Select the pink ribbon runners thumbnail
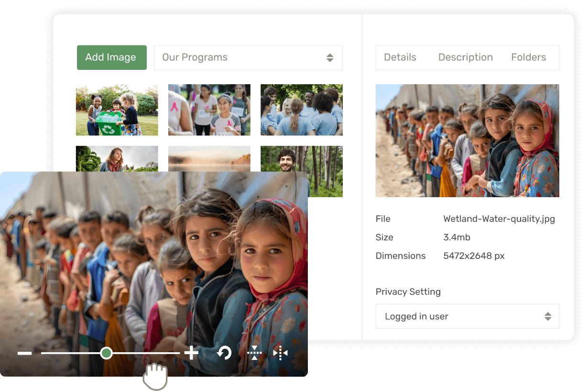The image size is (588, 391). click(209, 110)
